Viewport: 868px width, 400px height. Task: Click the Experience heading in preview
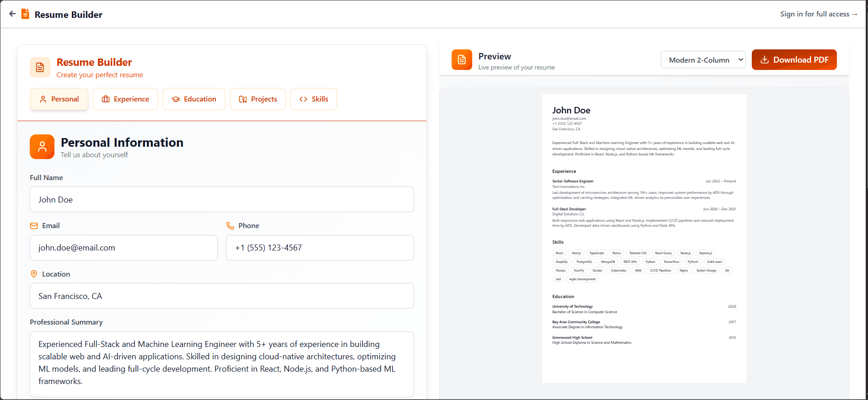[564, 171]
